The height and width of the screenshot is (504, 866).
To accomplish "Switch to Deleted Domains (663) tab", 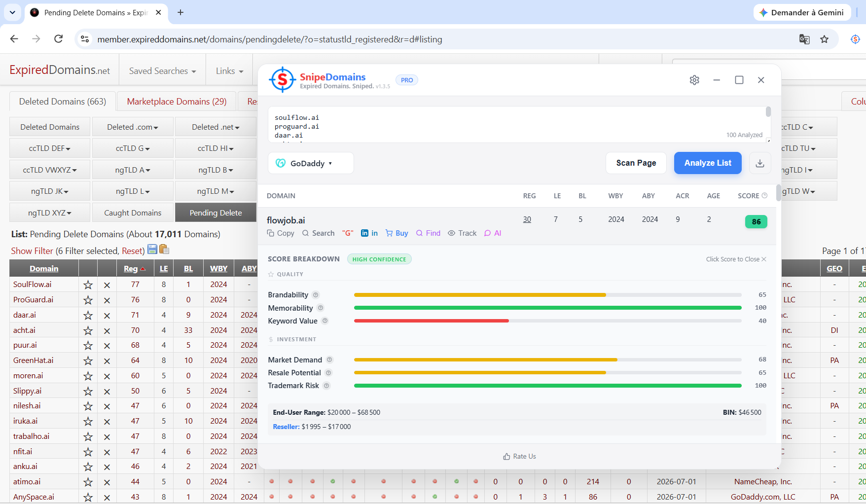I will coord(63,101).
